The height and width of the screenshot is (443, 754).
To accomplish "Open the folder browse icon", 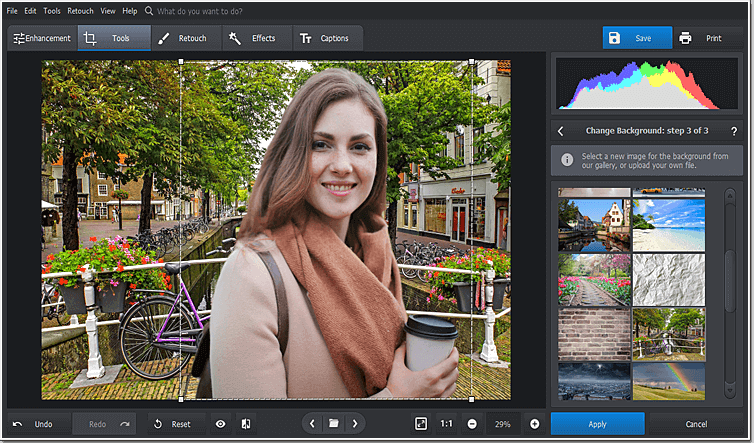I will [x=334, y=424].
